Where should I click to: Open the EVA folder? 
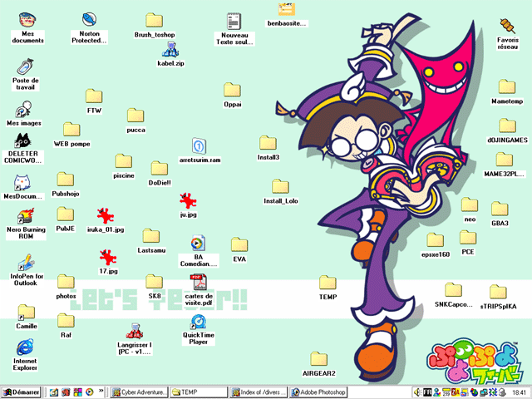(x=239, y=245)
